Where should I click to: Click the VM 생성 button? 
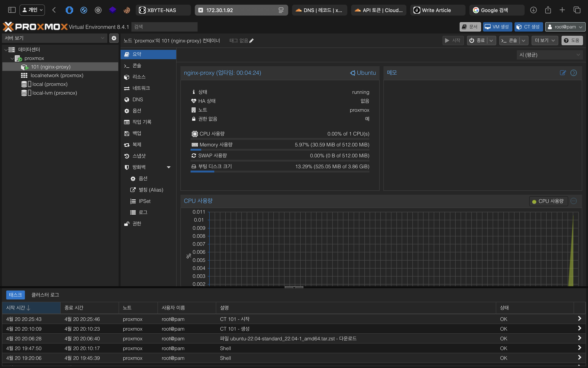(497, 27)
